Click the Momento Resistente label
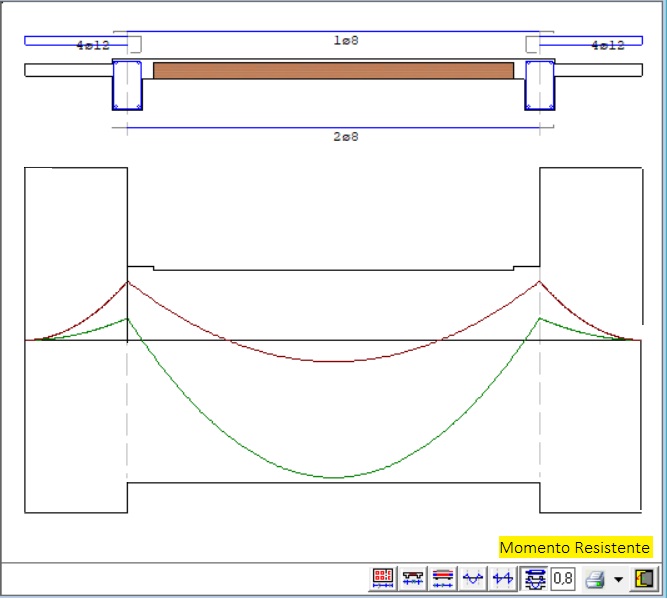Viewport: 667px width, 599px height. click(x=575, y=547)
